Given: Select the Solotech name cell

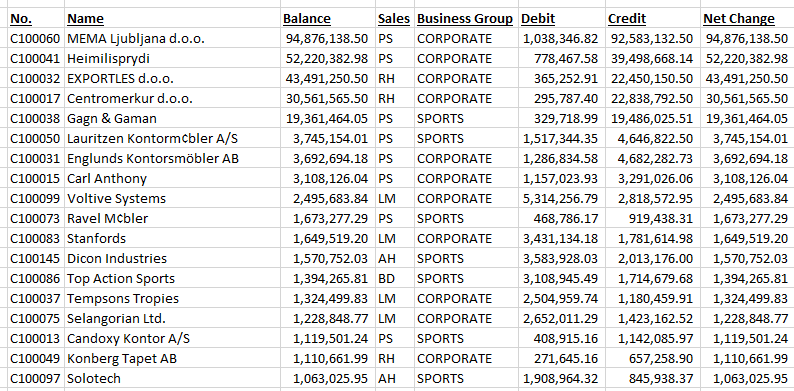Looking at the screenshot, I should 172,378.
